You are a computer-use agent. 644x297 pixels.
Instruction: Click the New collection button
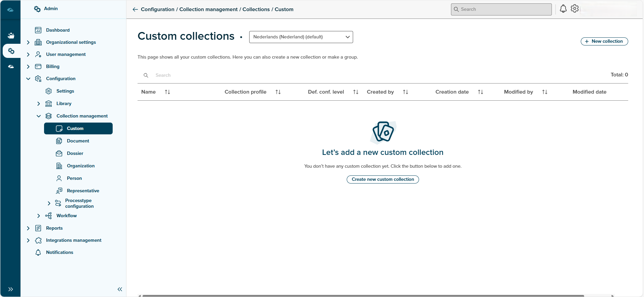604,41
